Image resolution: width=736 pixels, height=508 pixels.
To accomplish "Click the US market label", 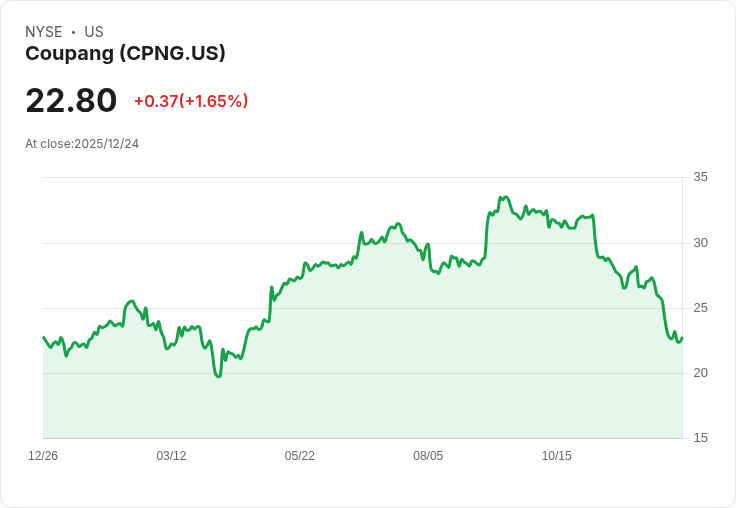I will click(x=94, y=32).
